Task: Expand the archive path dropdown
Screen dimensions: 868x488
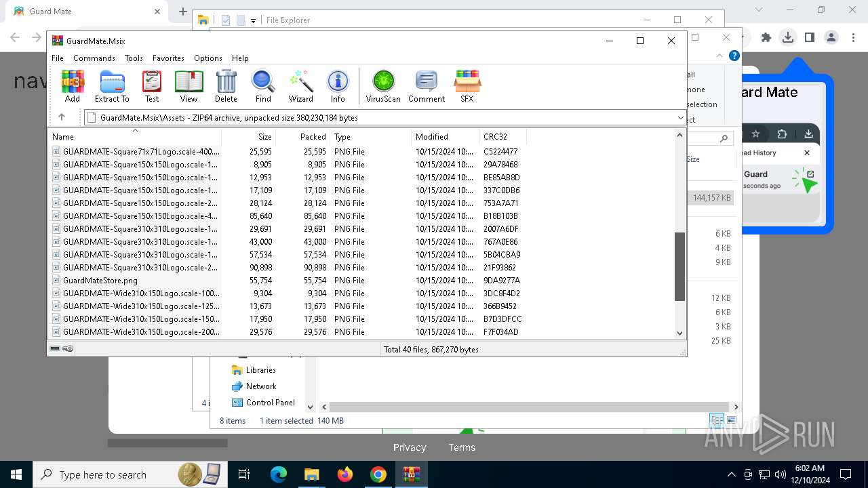Action: point(680,118)
